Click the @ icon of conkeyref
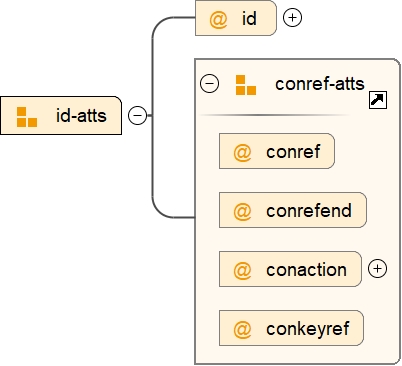Viewport: 402px width, 366px height. (242, 329)
